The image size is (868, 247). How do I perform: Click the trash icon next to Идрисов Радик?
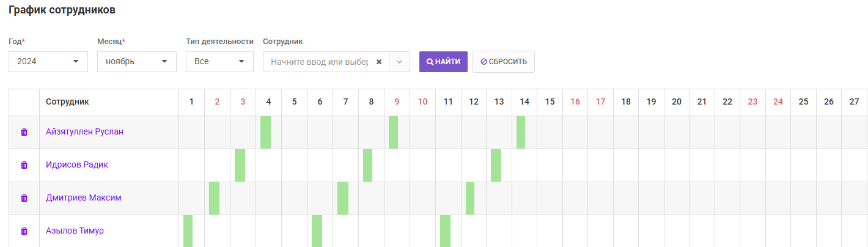tap(24, 165)
